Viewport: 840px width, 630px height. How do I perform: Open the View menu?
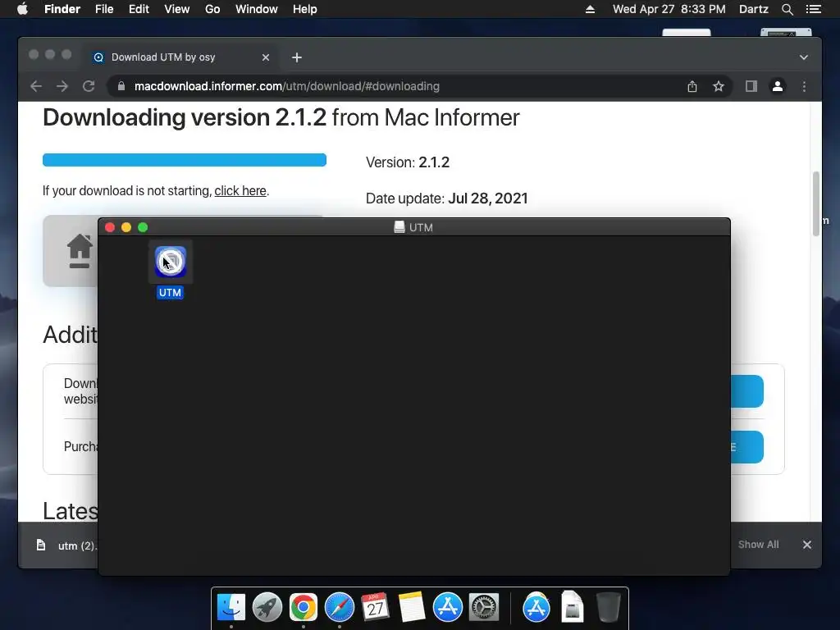point(177,9)
